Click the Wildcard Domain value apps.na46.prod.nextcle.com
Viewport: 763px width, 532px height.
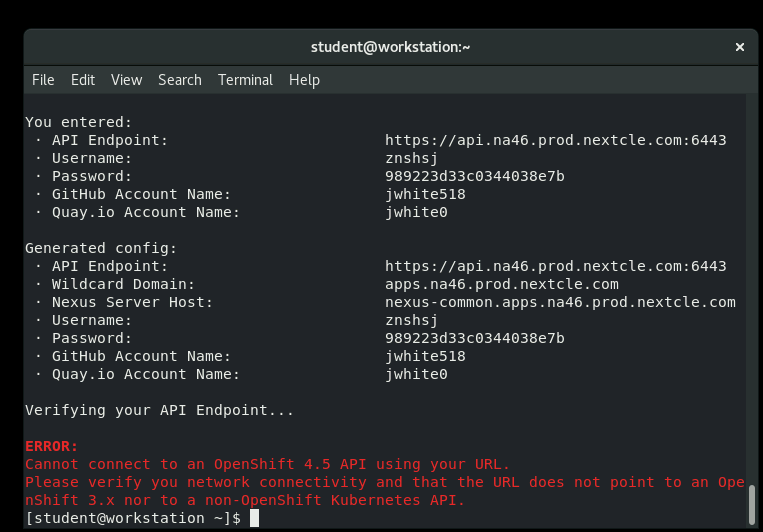501,284
